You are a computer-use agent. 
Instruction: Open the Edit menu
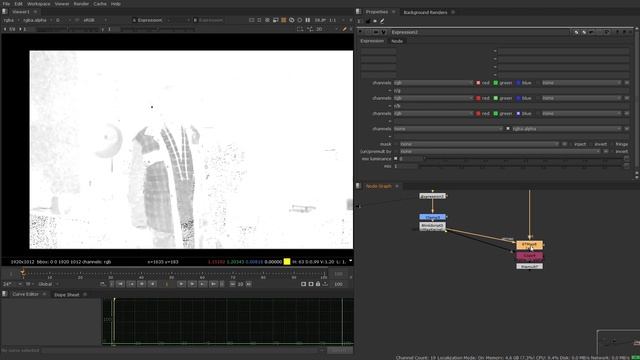(18, 4)
